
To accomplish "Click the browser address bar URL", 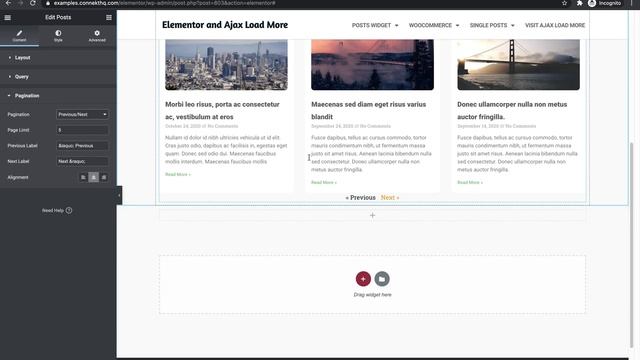I will tap(164, 3).
